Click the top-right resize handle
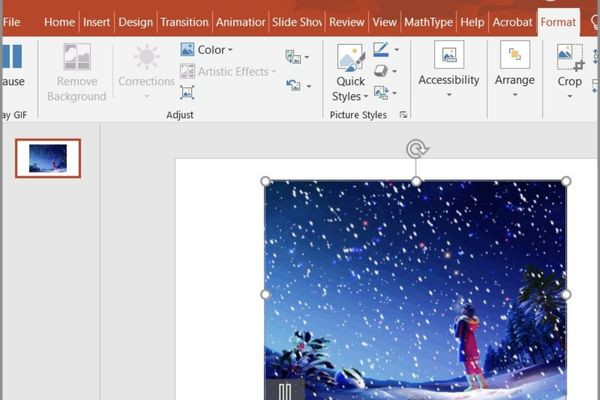This screenshot has width=600, height=400. coord(566,181)
